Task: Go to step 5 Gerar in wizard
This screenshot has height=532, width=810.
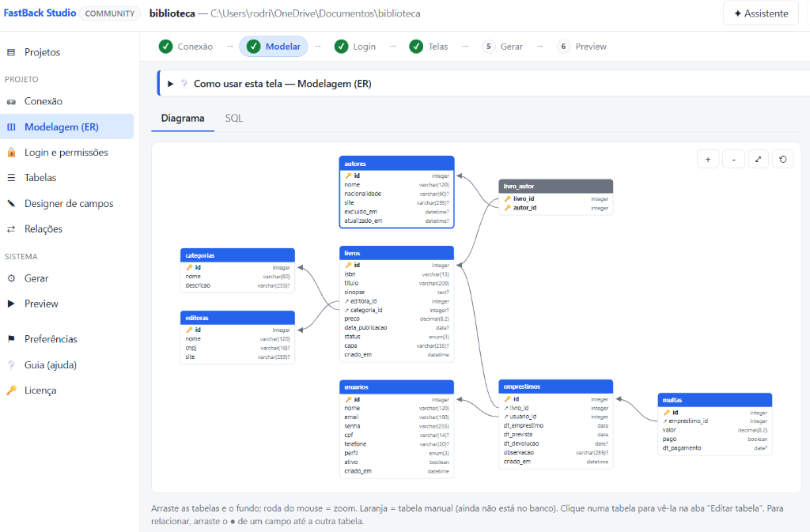Action: click(502, 47)
